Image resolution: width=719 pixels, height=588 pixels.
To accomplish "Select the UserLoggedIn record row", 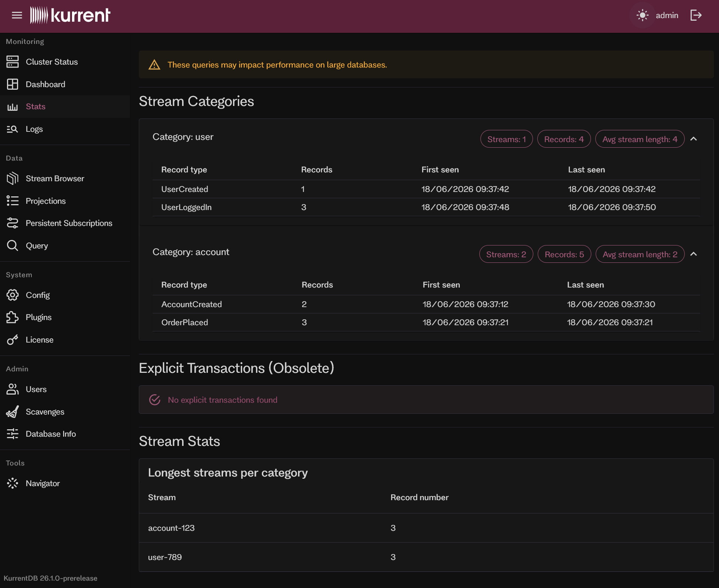I will tap(426, 207).
